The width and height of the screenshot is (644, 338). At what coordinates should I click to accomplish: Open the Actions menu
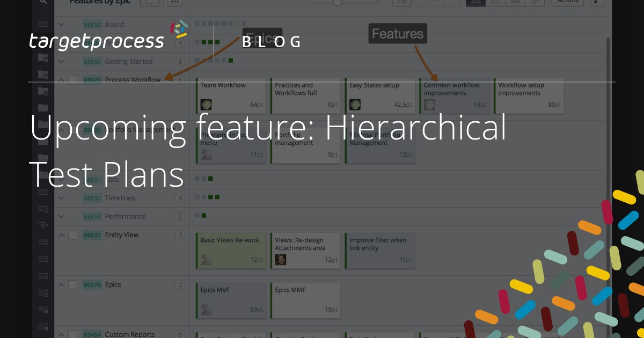tap(567, 1)
